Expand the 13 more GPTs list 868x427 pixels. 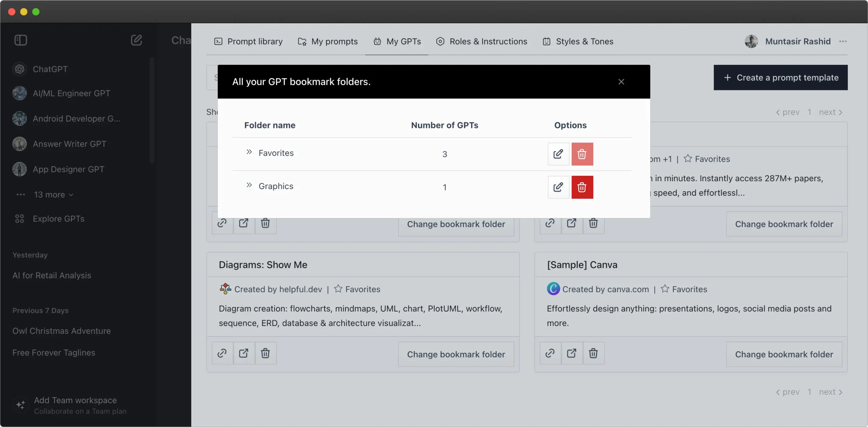[x=54, y=194]
